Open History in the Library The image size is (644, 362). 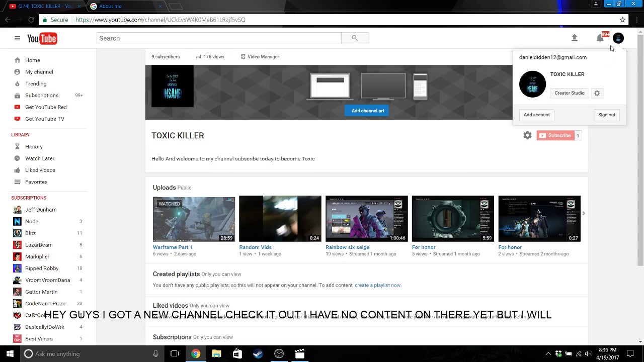tap(34, 147)
